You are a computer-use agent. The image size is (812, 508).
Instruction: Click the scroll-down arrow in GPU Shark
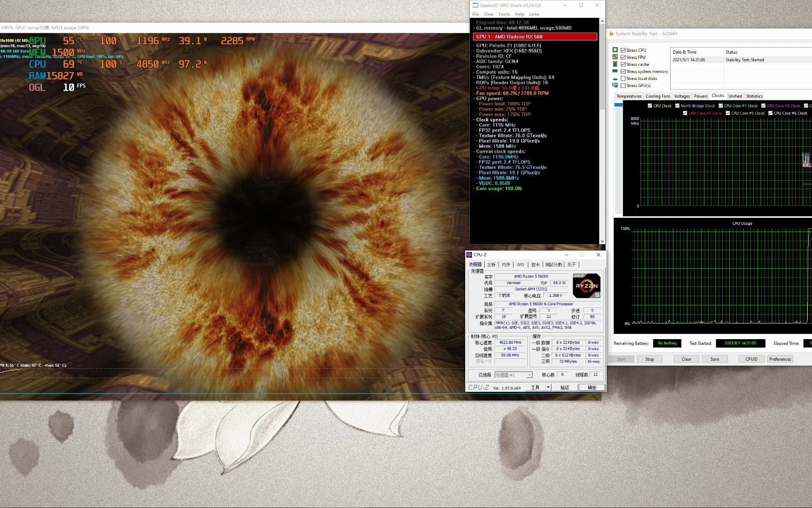pos(602,241)
